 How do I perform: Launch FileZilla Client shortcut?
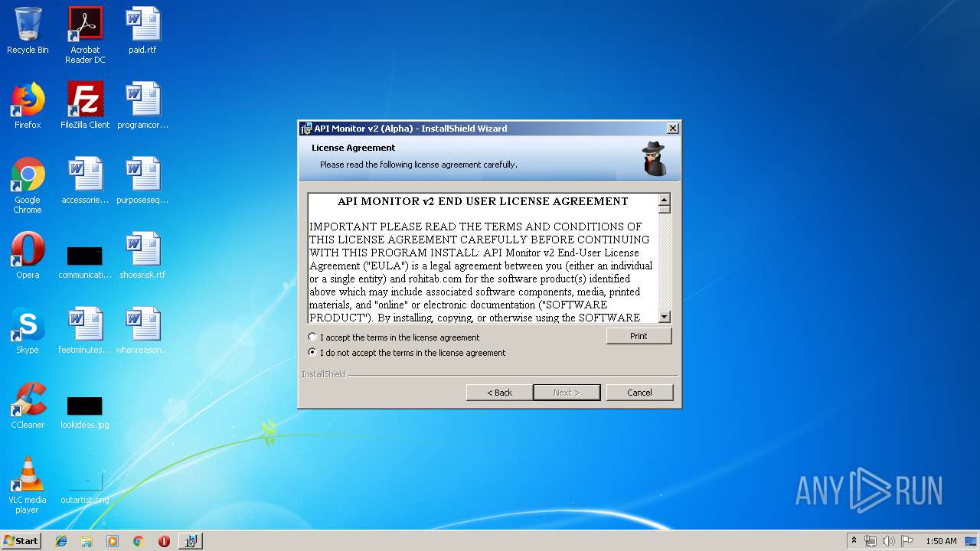pos(85,106)
